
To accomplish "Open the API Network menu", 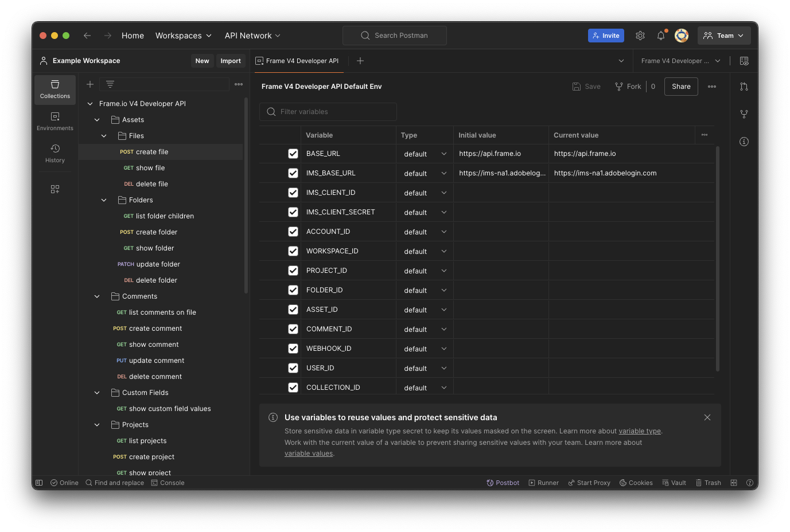I will click(252, 36).
